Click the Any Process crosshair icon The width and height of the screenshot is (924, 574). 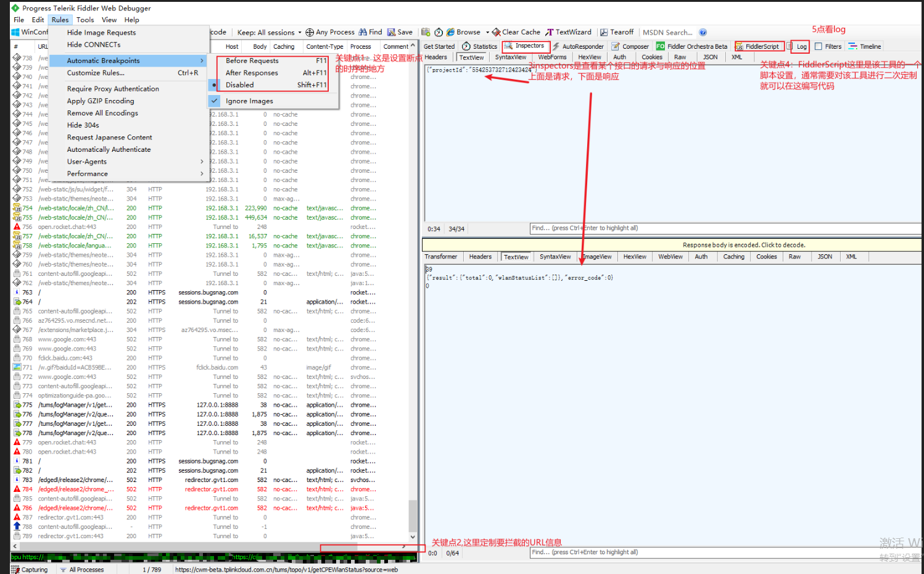click(310, 32)
